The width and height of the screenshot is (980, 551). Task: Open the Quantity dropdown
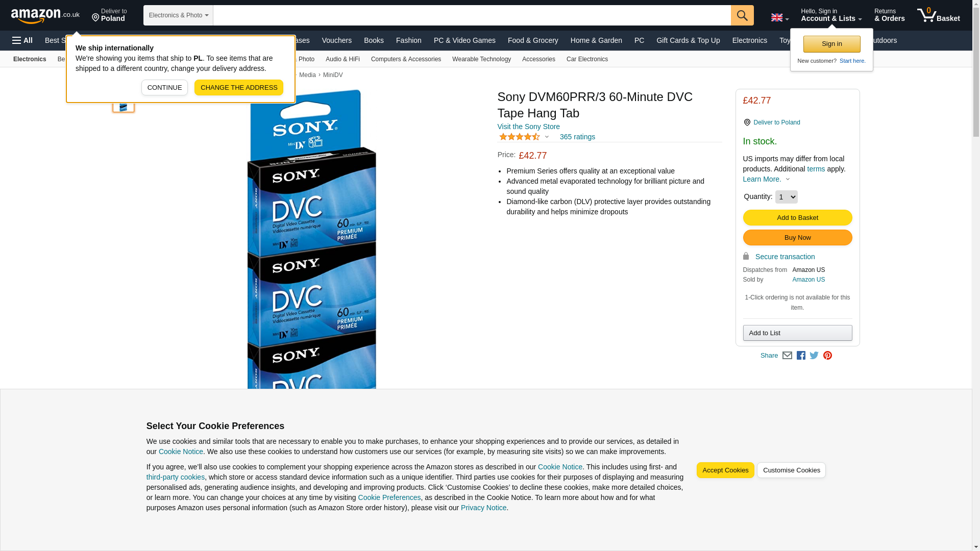coord(786,197)
